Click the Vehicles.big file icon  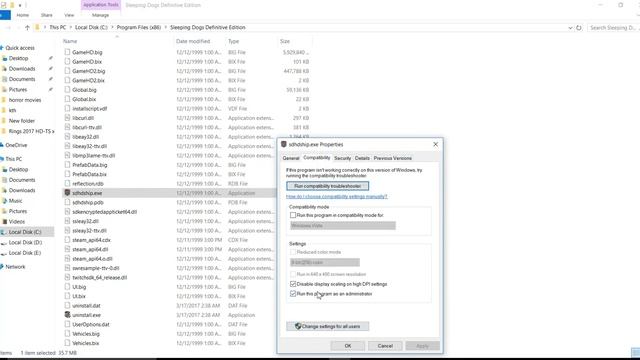point(67,333)
